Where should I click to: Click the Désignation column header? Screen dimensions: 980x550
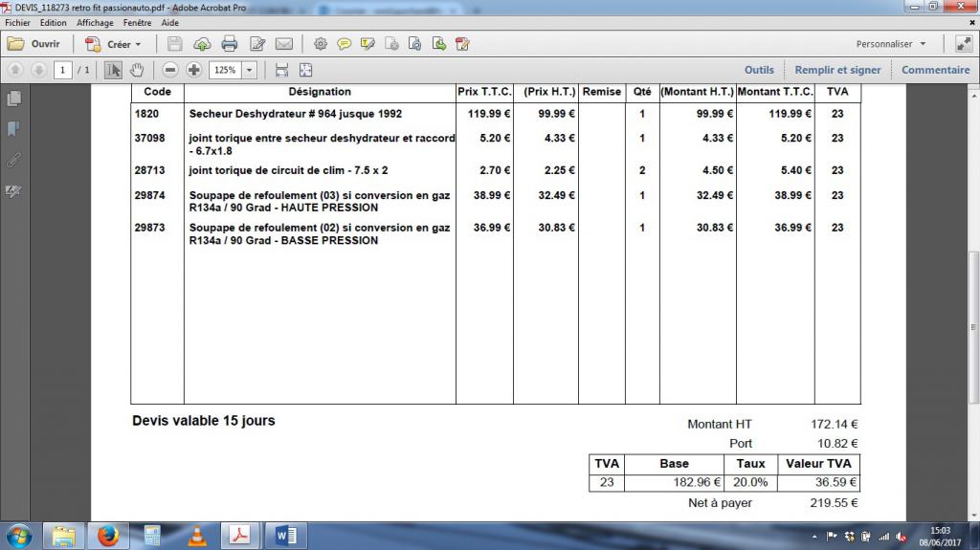[320, 91]
